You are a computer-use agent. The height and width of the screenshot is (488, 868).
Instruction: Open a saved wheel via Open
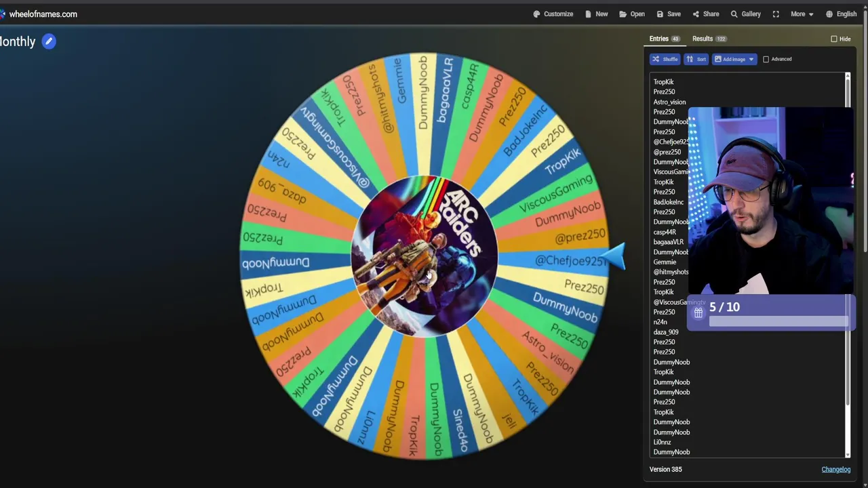coord(631,14)
